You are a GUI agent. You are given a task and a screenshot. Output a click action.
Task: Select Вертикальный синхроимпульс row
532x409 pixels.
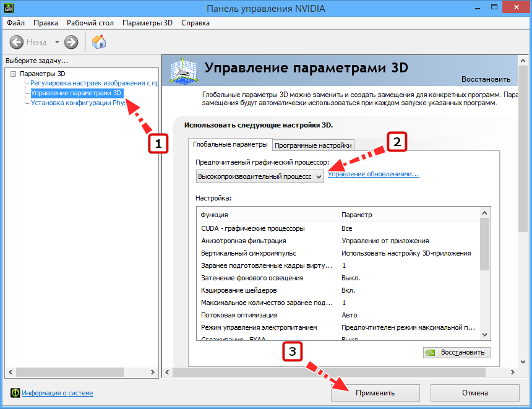pyautogui.click(x=338, y=253)
